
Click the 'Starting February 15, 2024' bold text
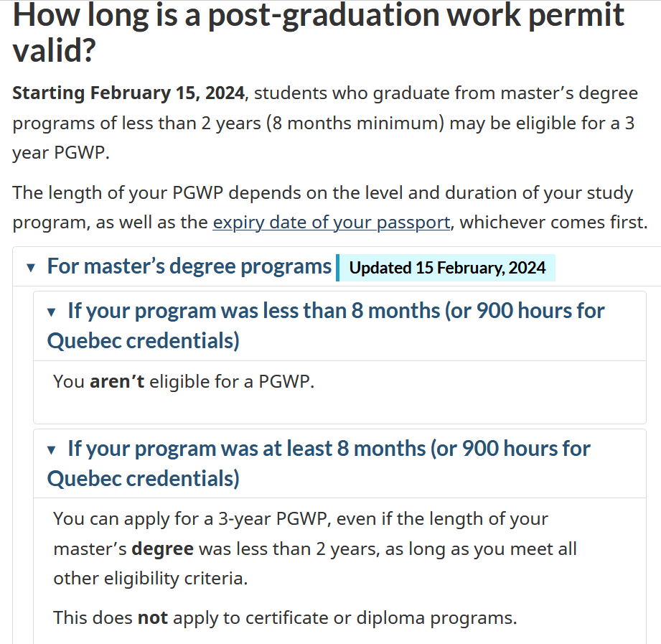(x=128, y=93)
